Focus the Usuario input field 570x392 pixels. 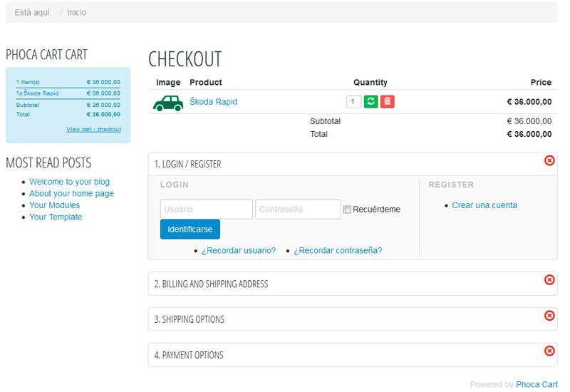[x=207, y=209]
